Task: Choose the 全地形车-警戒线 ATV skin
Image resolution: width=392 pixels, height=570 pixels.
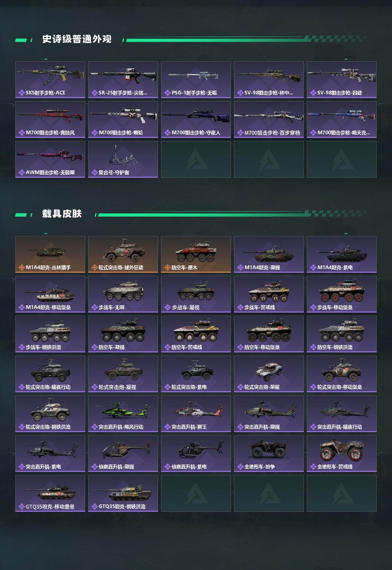Action: 342,454
